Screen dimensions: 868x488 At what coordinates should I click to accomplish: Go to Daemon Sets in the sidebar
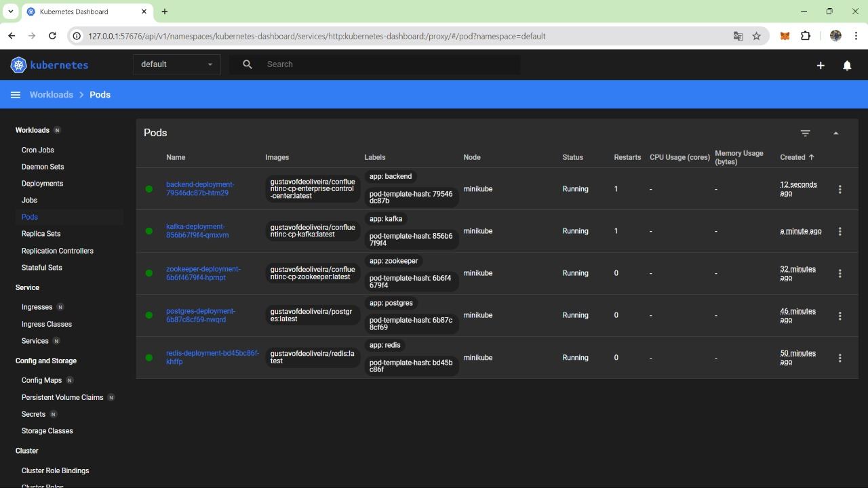tap(43, 167)
